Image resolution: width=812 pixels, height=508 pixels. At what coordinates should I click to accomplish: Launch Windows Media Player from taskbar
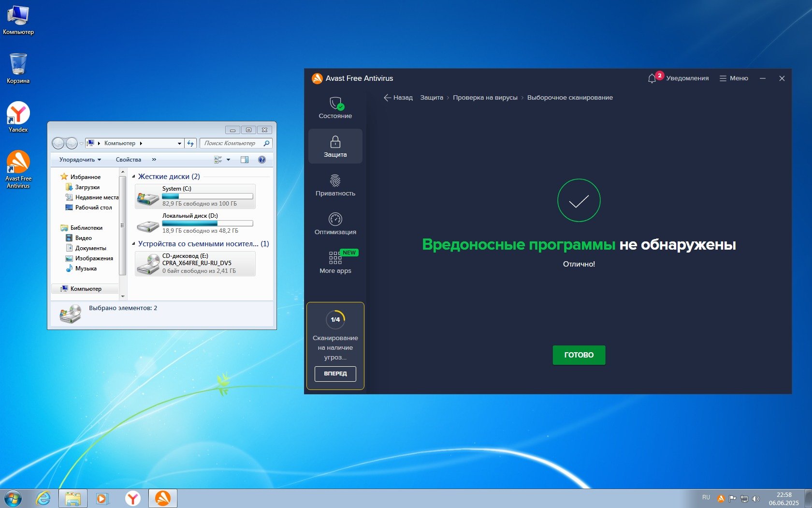(102, 498)
